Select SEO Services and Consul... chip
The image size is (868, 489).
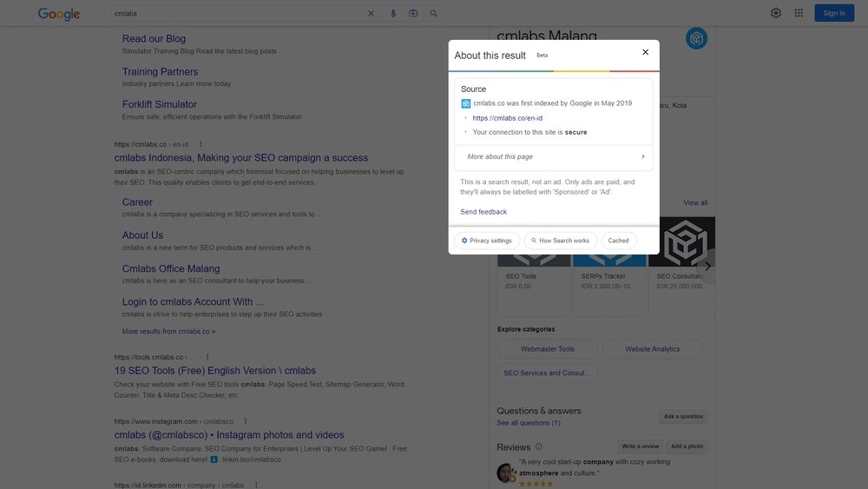(x=547, y=373)
